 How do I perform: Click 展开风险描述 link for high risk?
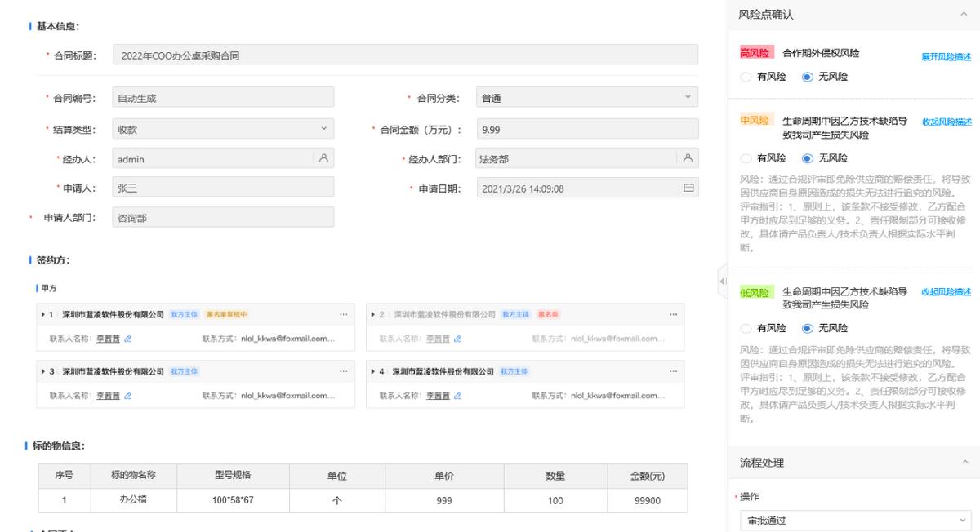946,57
